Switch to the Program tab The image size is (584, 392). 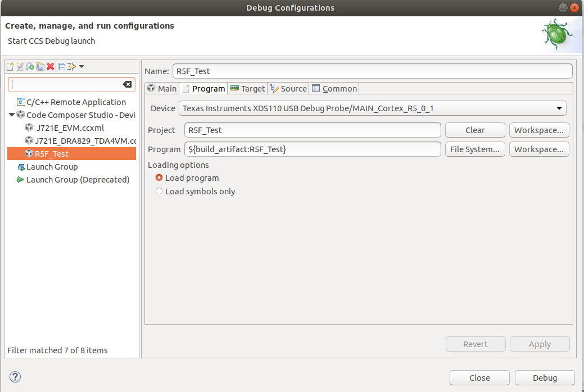(203, 89)
